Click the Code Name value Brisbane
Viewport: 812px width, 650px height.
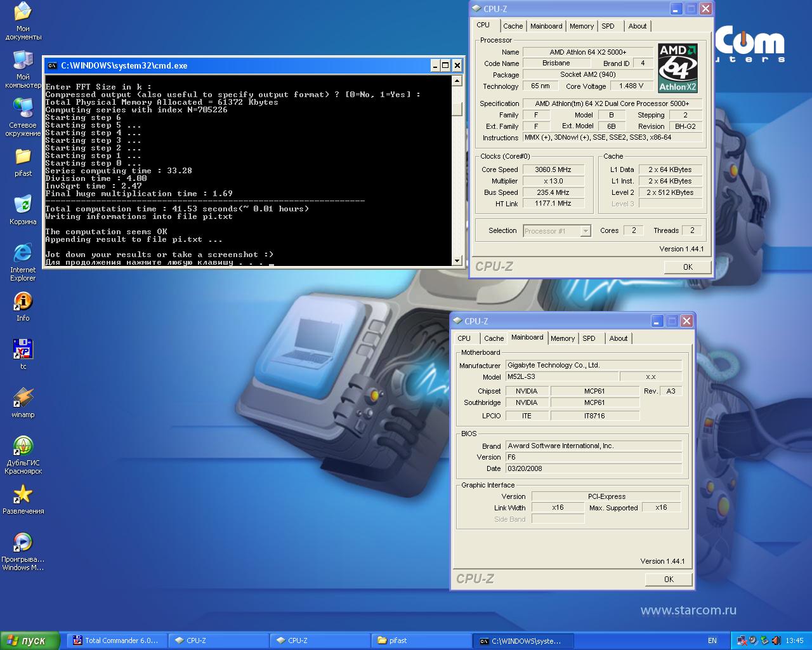click(x=556, y=63)
